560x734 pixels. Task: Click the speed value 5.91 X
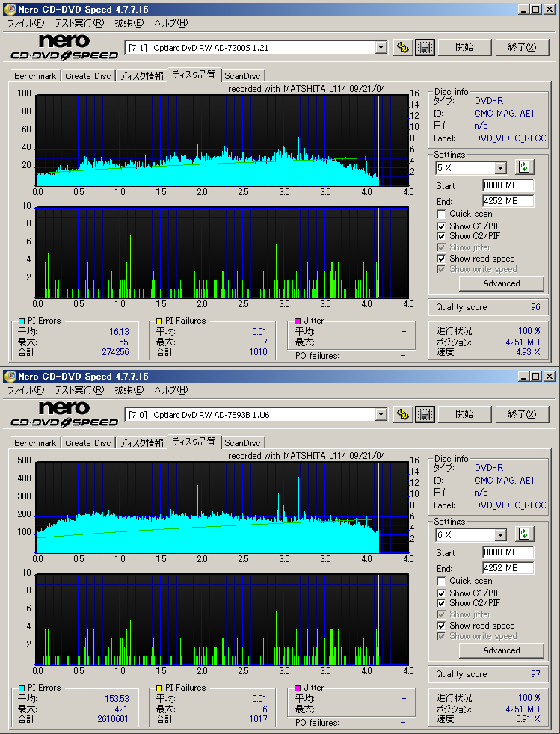point(528,719)
